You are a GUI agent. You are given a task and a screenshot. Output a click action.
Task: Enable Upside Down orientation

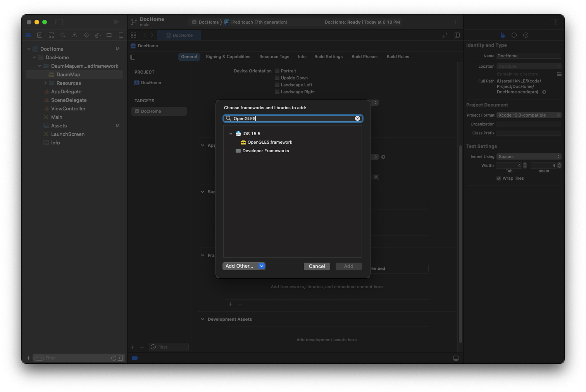tap(277, 78)
